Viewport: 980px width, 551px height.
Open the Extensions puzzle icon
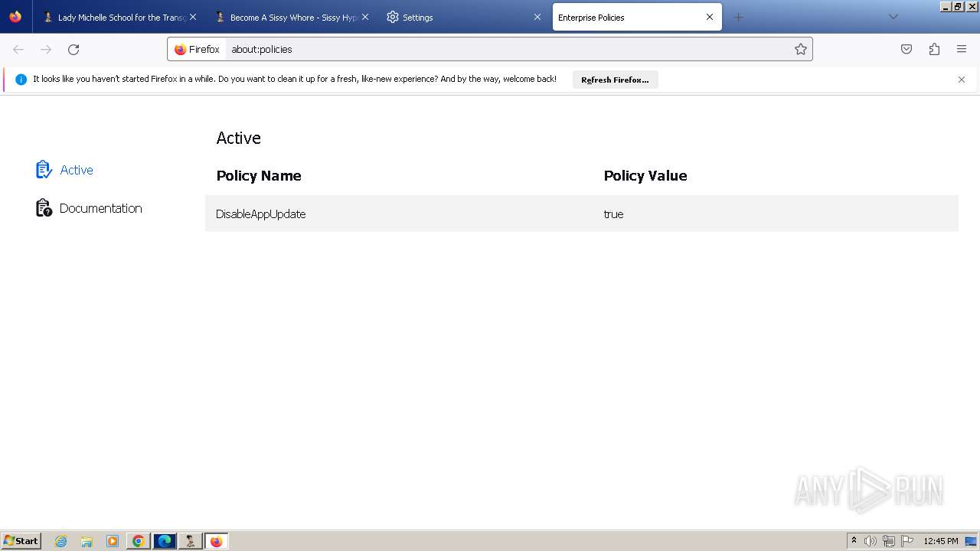click(934, 49)
